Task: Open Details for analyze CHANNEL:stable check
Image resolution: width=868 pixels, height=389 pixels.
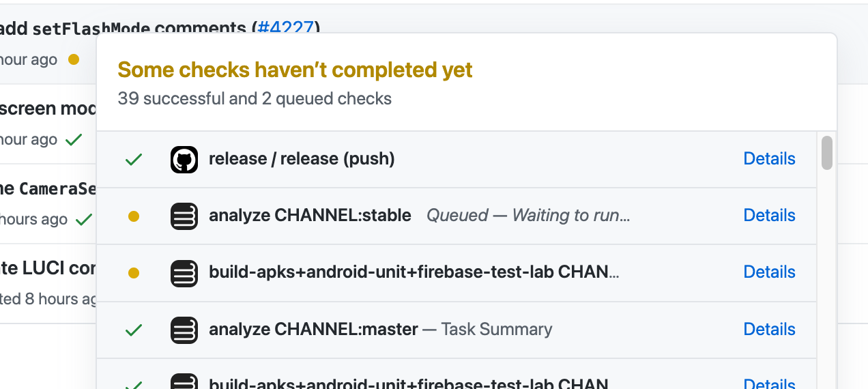Action: click(x=769, y=215)
